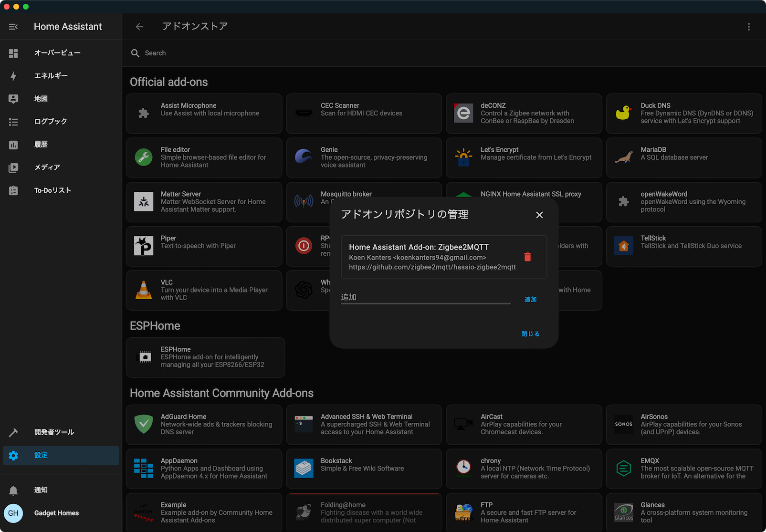This screenshot has height=532, width=766.
Task: Open the Assist Microphone add-on icon
Action: click(144, 113)
